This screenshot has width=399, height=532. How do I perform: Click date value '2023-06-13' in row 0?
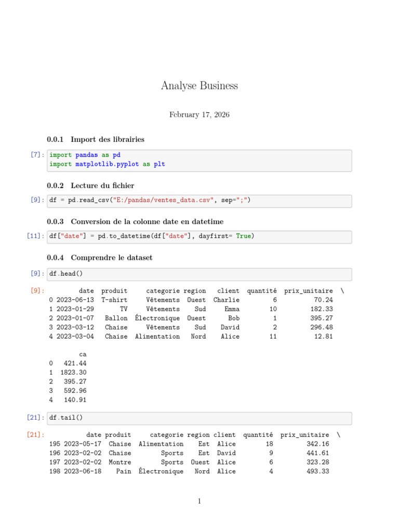coord(75,300)
